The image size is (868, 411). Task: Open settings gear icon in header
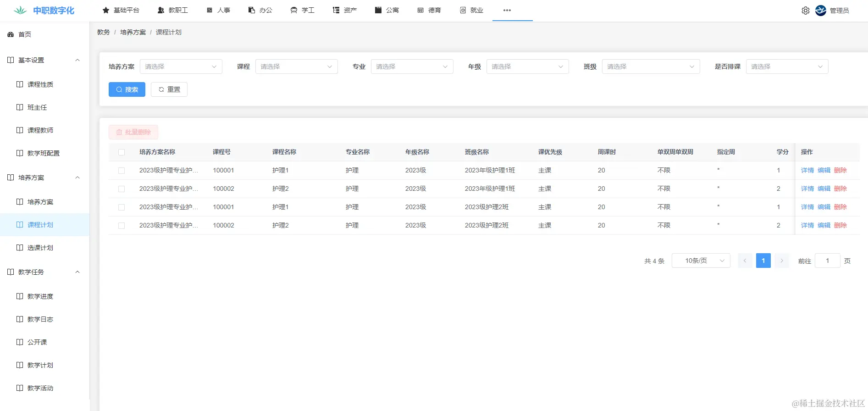pyautogui.click(x=806, y=11)
